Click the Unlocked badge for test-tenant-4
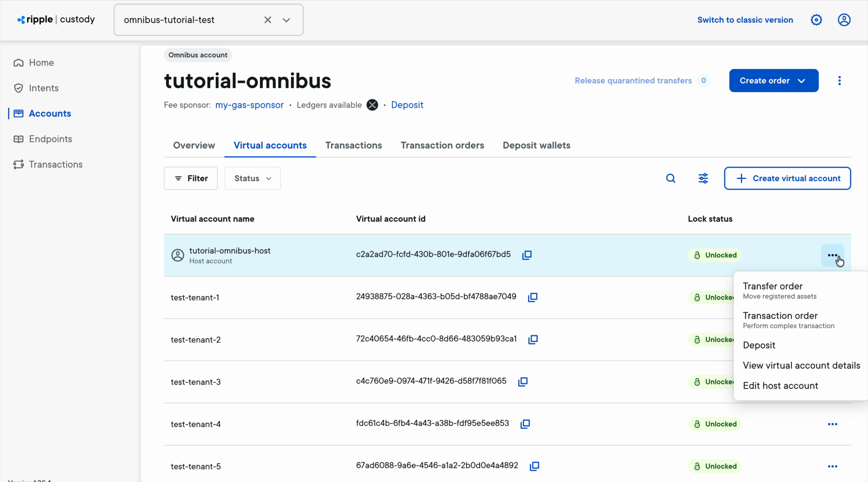 [x=714, y=424]
